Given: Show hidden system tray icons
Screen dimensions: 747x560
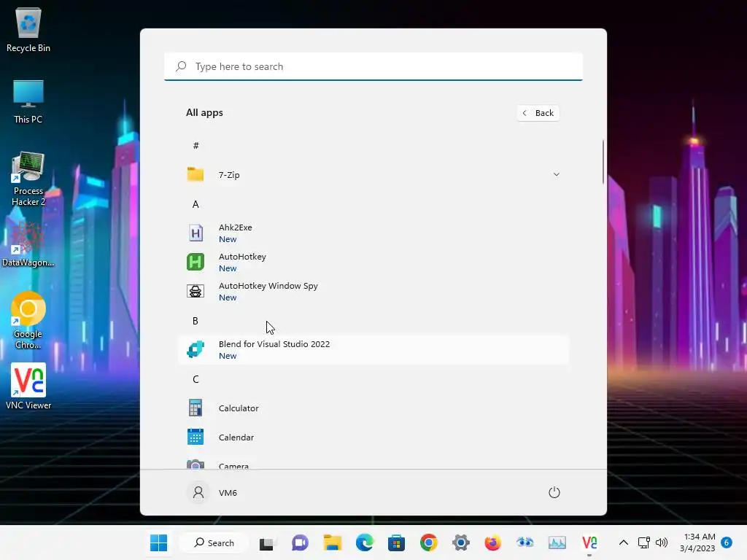Looking at the screenshot, I should [x=623, y=542].
